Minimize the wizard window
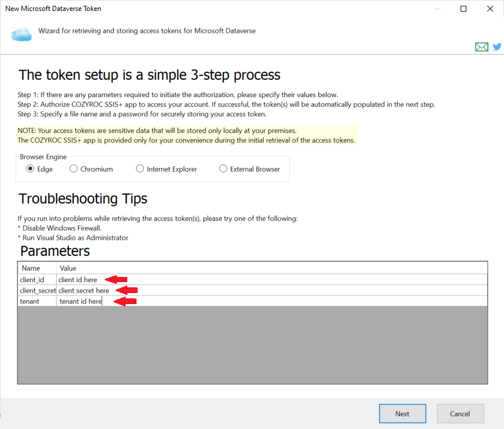504x429 pixels. coord(437,9)
